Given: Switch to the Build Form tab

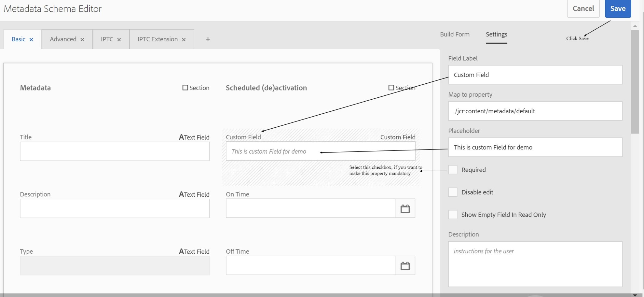Looking at the screenshot, I should tap(455, 34).
